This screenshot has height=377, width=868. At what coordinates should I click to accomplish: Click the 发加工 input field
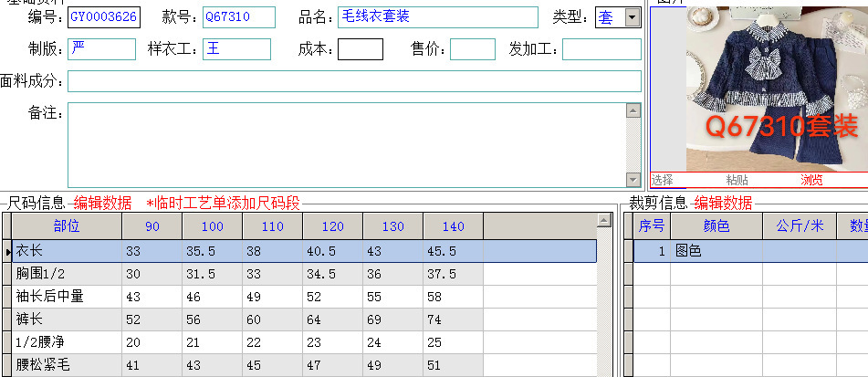601,49
